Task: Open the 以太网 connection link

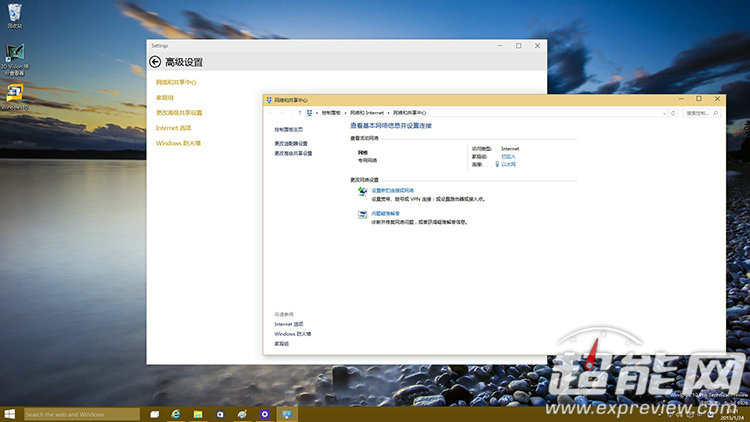Action: 509,163
